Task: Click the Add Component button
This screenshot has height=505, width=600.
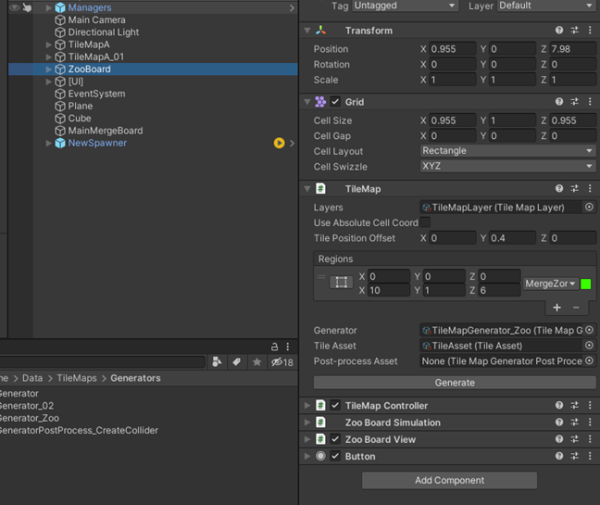Action: (x=449, y=481)
